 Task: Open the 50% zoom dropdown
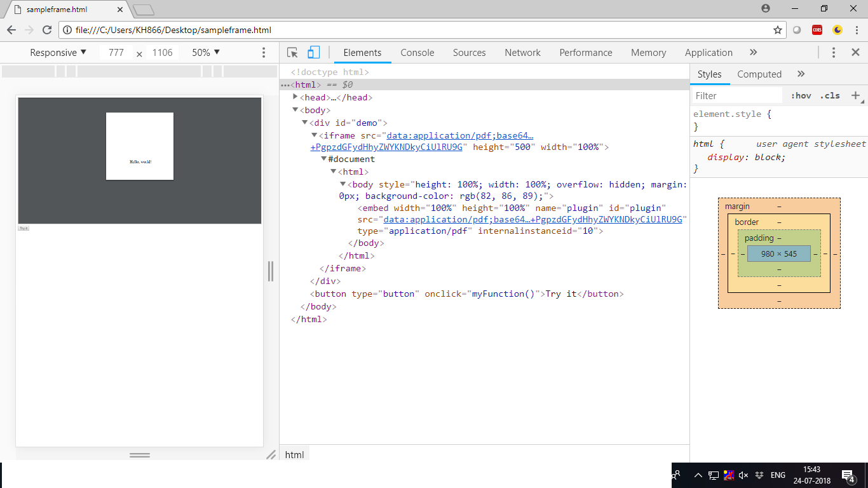click(x=206, y=53)
